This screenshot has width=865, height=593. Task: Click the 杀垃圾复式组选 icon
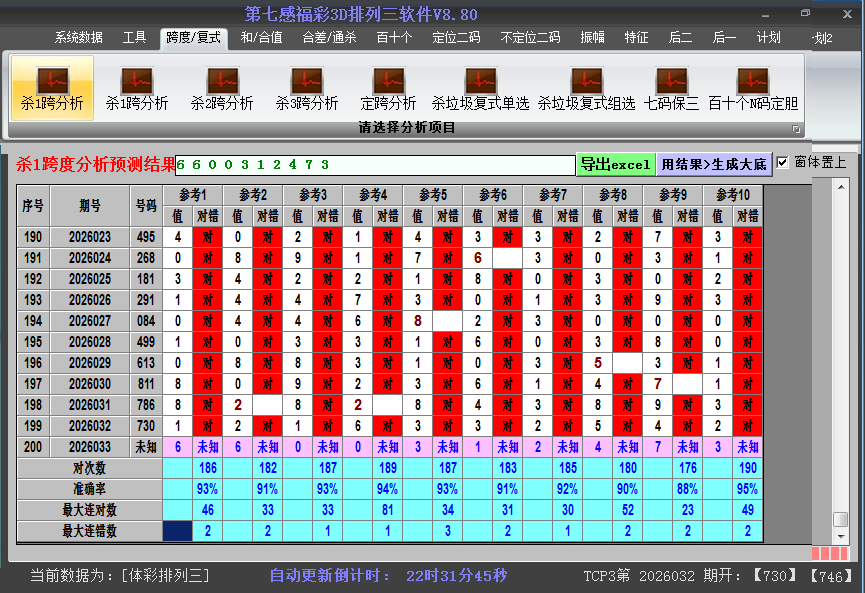[586, 88]
